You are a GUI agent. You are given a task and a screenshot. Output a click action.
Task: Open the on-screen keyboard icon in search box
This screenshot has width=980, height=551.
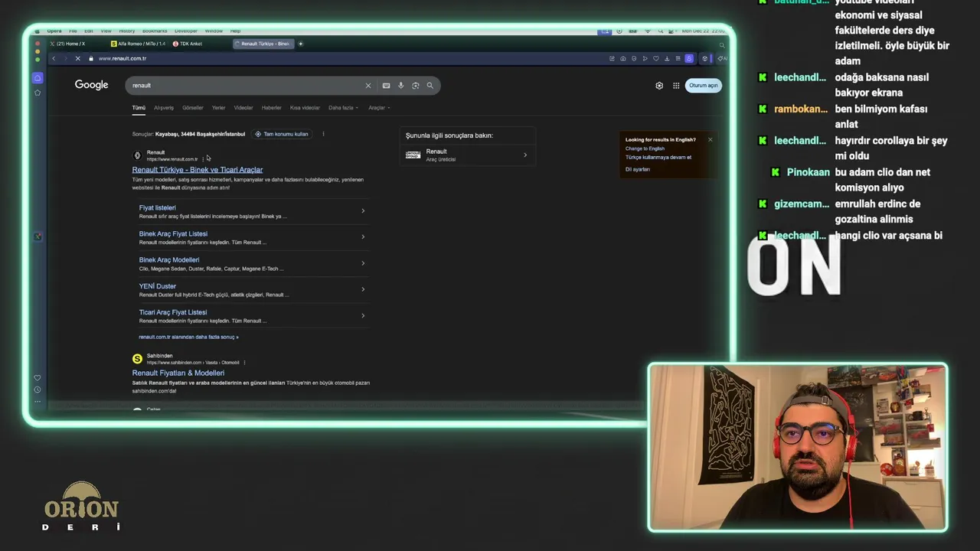coord(386,86)
